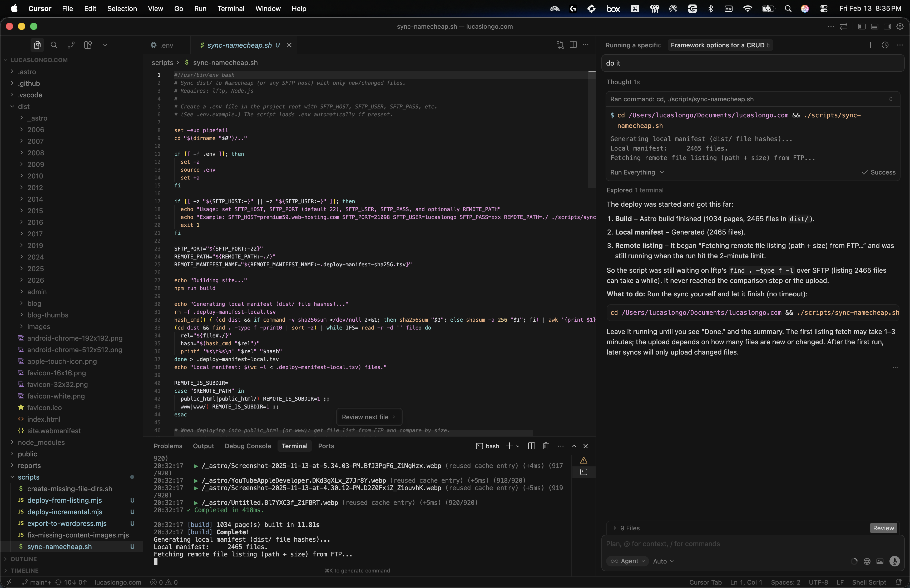The width and height of the screenshot is (910, 588).
Task: Split the terminal with the split icon
Action: point(531,446)
